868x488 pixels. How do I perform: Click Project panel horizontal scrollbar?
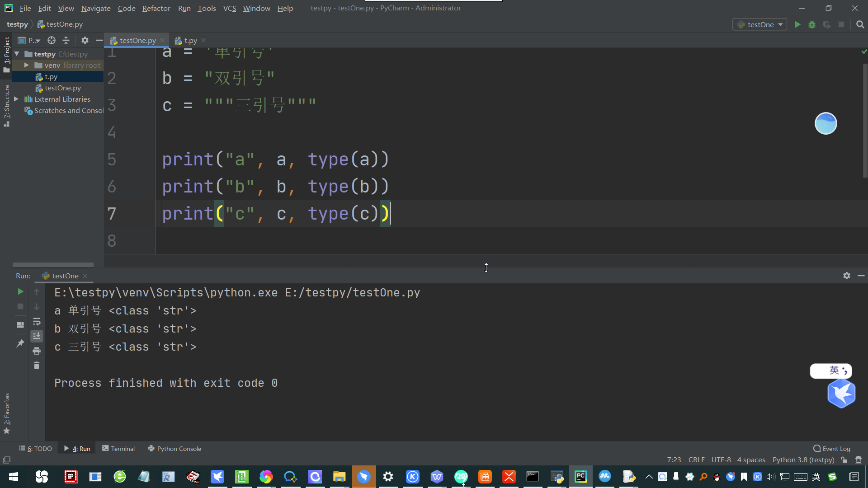click(53, 265)
